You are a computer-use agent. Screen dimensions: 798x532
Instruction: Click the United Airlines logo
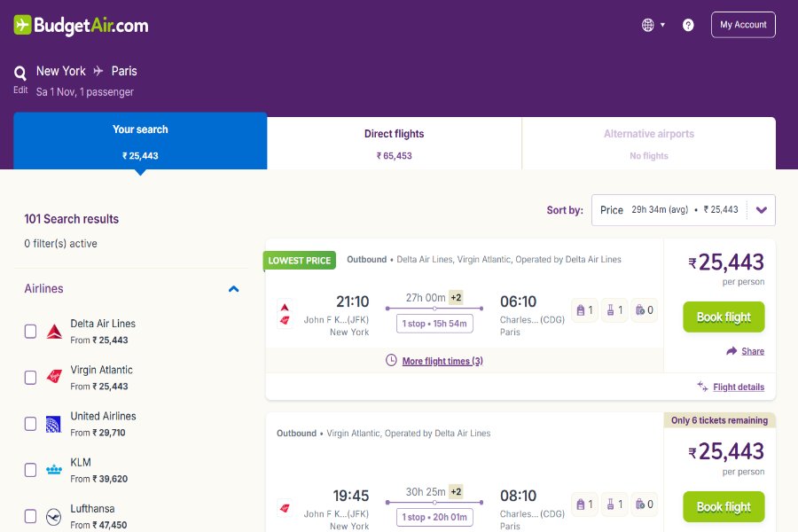pos(53,424)
